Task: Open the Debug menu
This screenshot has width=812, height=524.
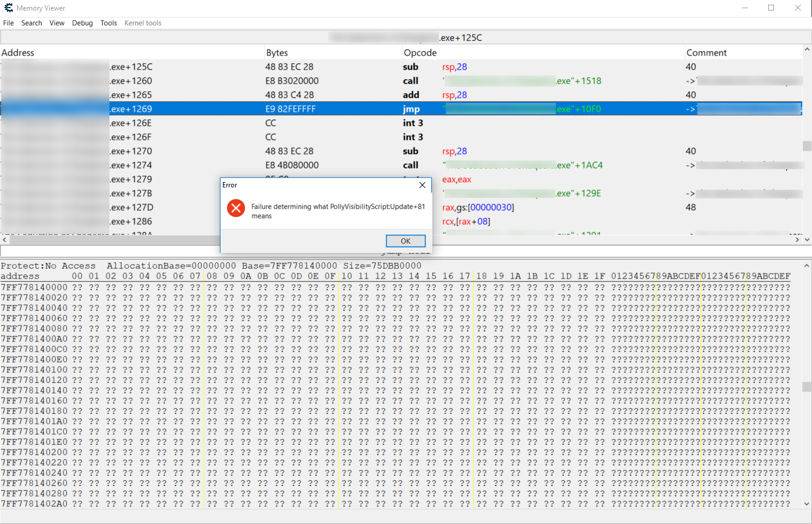Action: coord(82,23)
